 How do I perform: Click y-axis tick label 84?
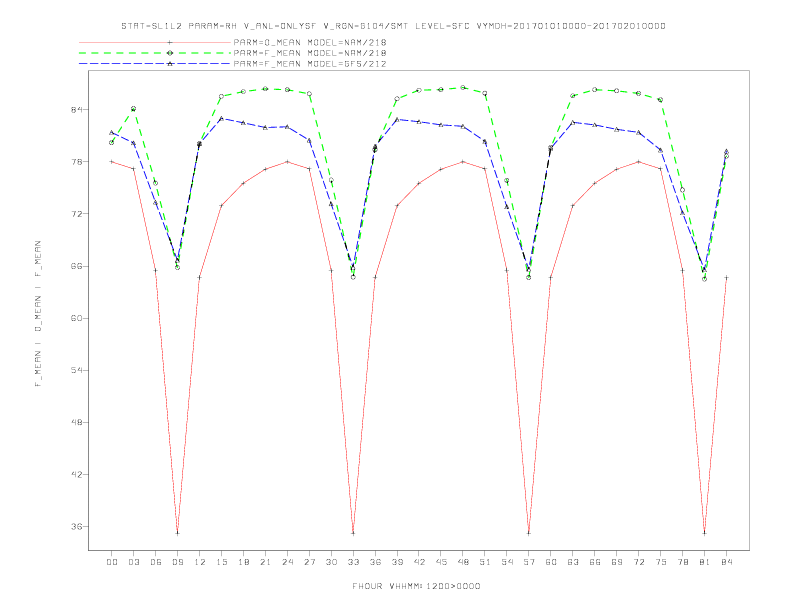(x=77, y=110)
